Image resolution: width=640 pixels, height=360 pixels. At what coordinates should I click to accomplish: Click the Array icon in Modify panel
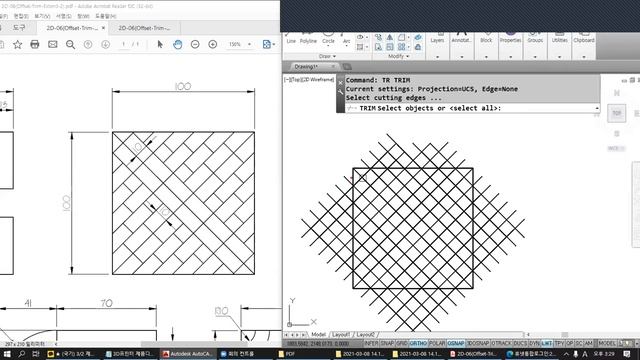point(401,47)
